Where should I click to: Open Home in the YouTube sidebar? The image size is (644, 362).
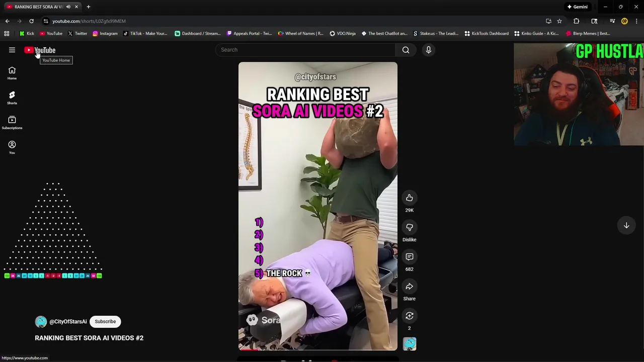coord(12,73)
